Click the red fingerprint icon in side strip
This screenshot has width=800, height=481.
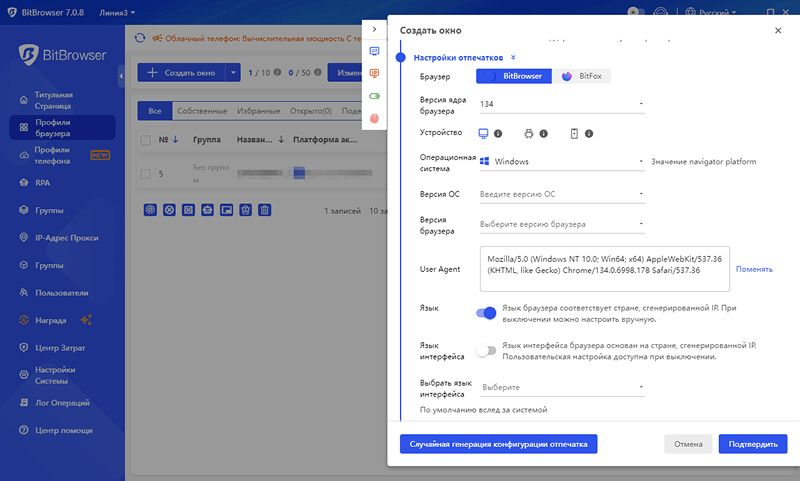click(375, 118)
